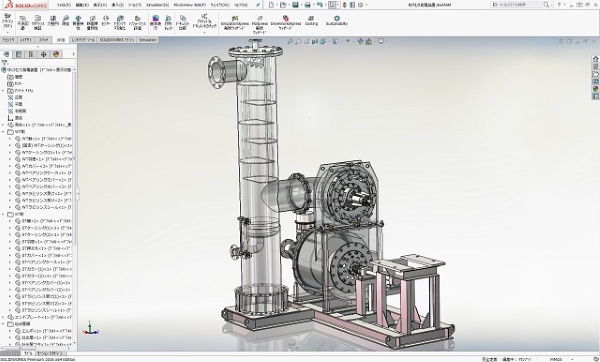Click the Undo arrow icon
Viewport: 600px width, 362px height.
pyautogui.click(x=320, y=5)
